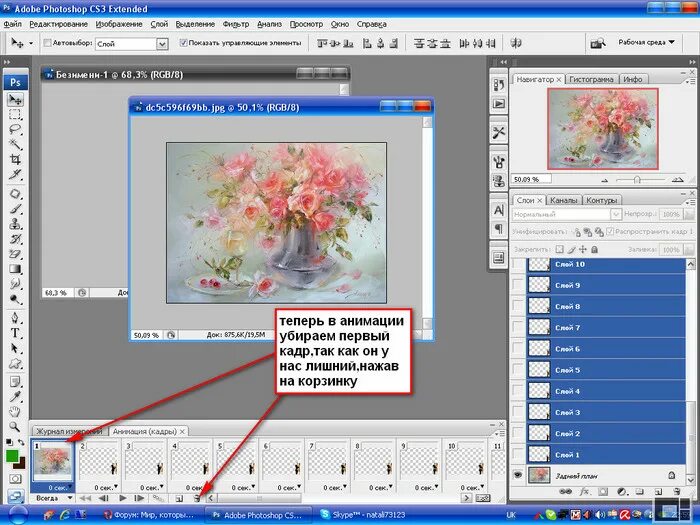Select the Magic Wand tool
The height and width of the screenshot is (525, 700).
pyautogui.click(x=16, y=144)
